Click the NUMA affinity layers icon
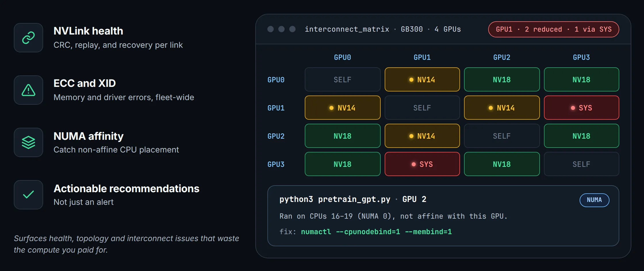 (28, 142)
